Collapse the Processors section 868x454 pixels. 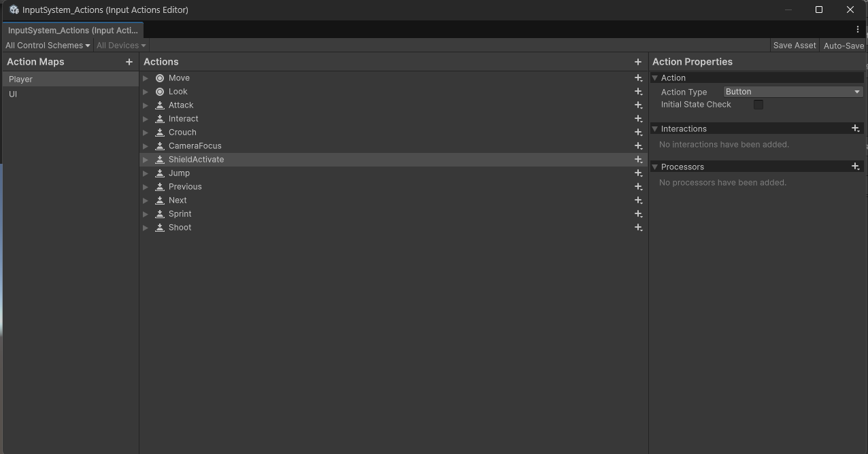655,167
